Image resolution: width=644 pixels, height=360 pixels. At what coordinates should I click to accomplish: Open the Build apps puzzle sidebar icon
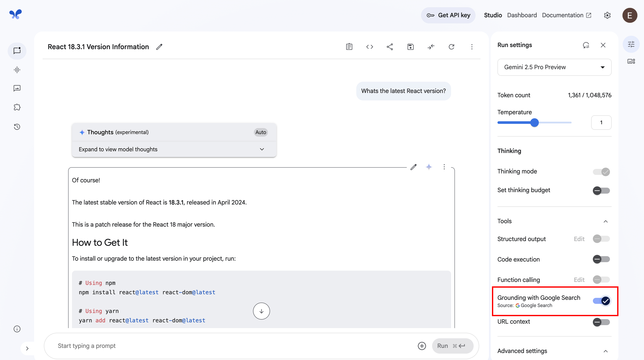(17, 107)
